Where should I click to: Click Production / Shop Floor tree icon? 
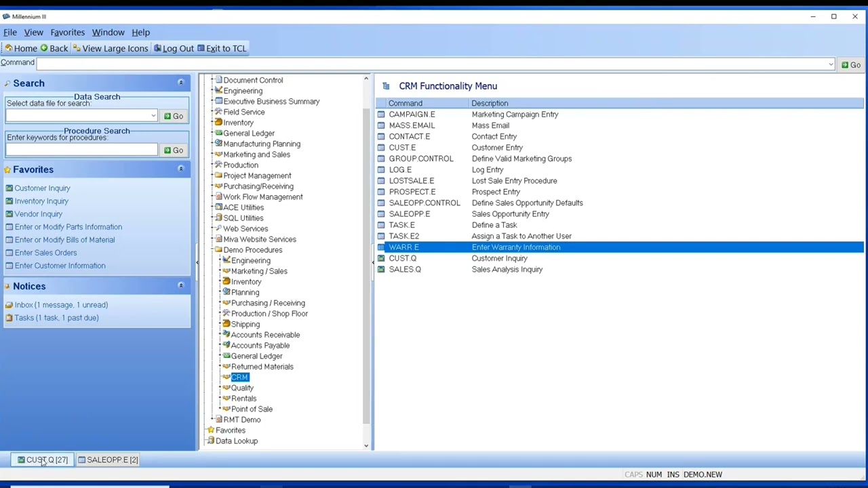(226, 313)
